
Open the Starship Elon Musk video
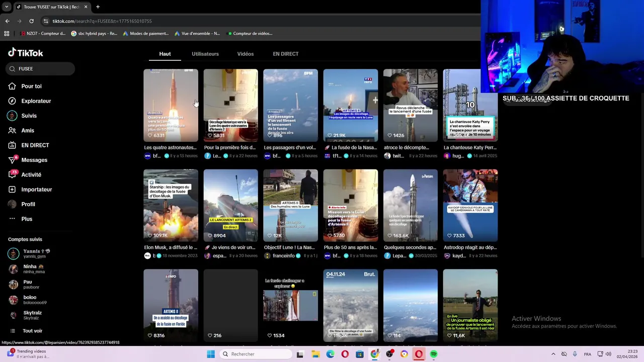click(x=171, y=205)
